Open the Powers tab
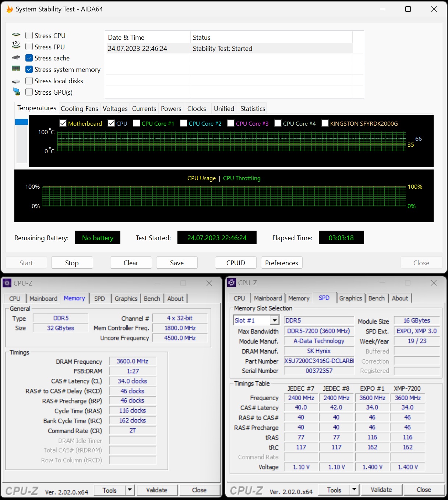Image resolution: width=448 pixels, height=500 pixels. point(171,109)
